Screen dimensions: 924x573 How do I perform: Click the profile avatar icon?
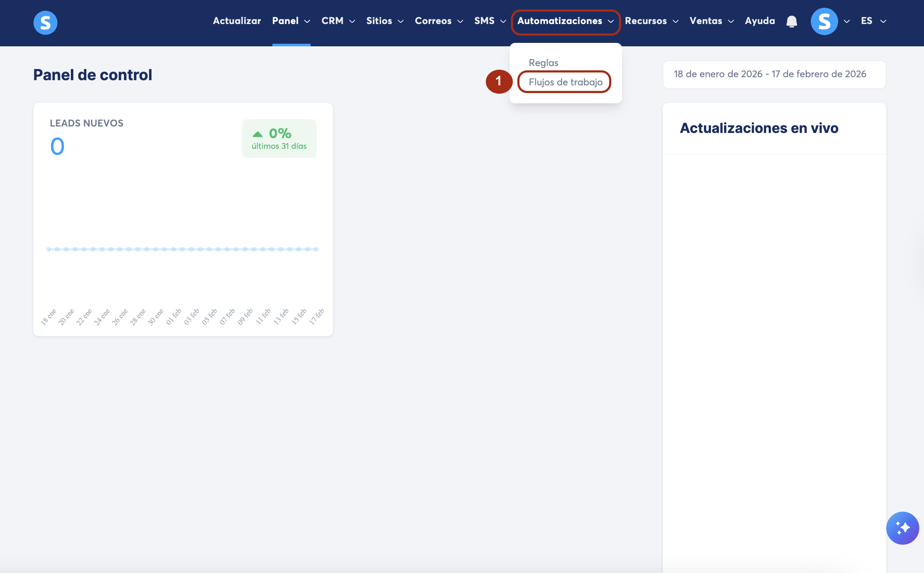[x=824, y=21]
